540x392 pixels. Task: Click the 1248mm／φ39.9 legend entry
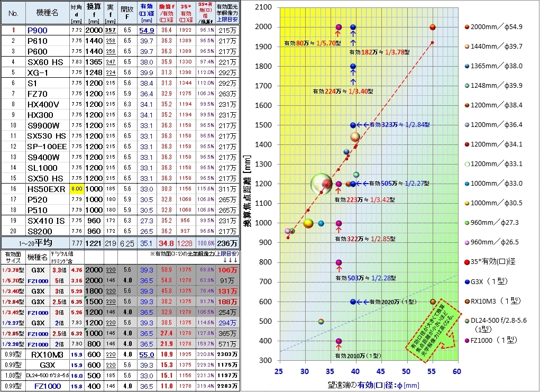(493, 85)
